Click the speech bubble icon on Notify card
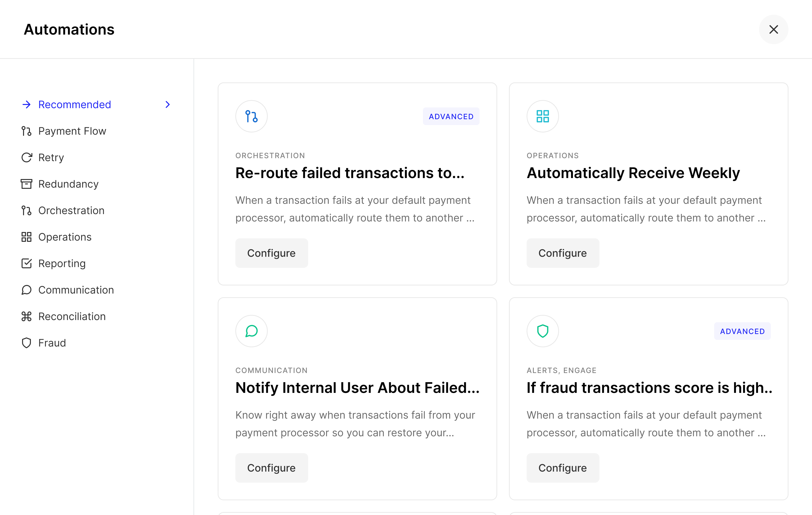This screenshot has height=515, width=812. [x=251, y=331]
